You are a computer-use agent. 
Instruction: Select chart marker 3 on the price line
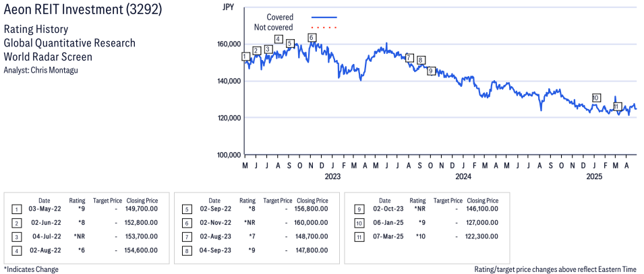pos(268,49)
